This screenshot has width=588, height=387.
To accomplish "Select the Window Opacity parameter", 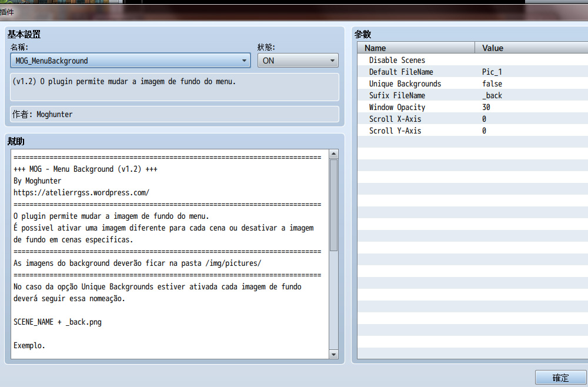I will pos(473,107).
